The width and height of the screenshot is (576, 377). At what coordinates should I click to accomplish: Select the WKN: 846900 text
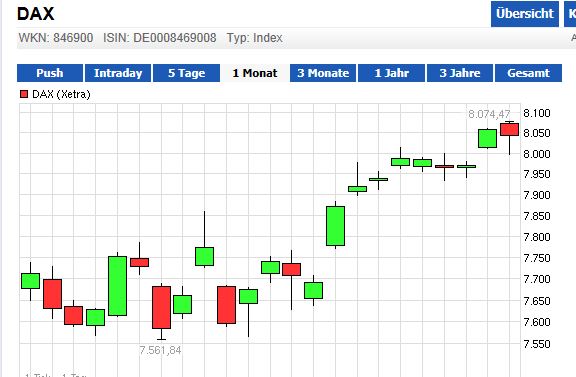tap(56, 38)
